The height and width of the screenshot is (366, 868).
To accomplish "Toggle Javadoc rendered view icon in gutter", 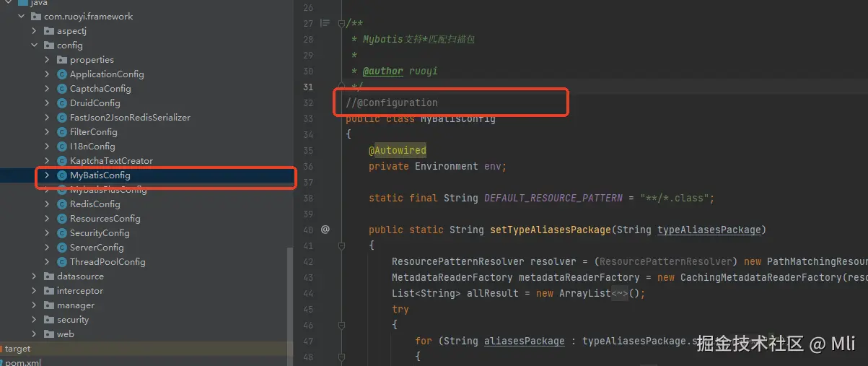I will [325, 23].
